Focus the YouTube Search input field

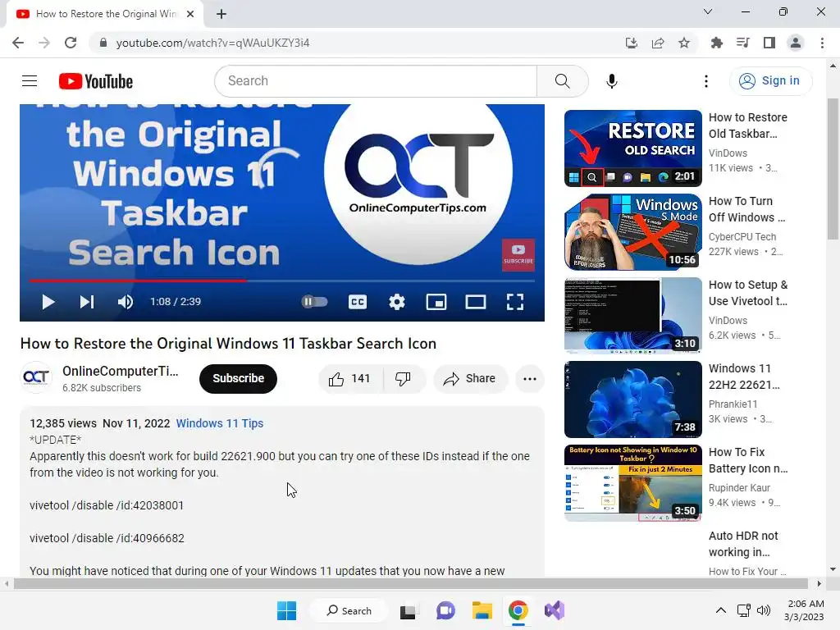(376, 81)
